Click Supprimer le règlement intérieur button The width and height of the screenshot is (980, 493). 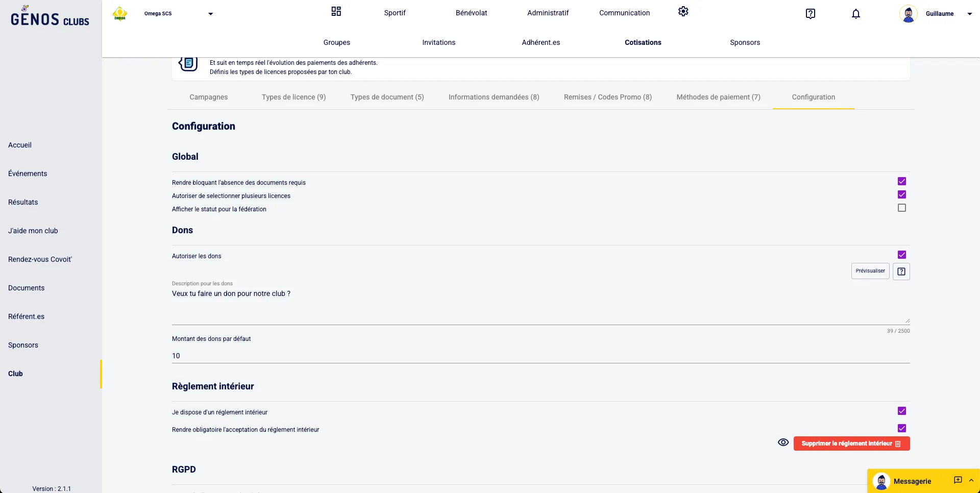pos(851,443)
